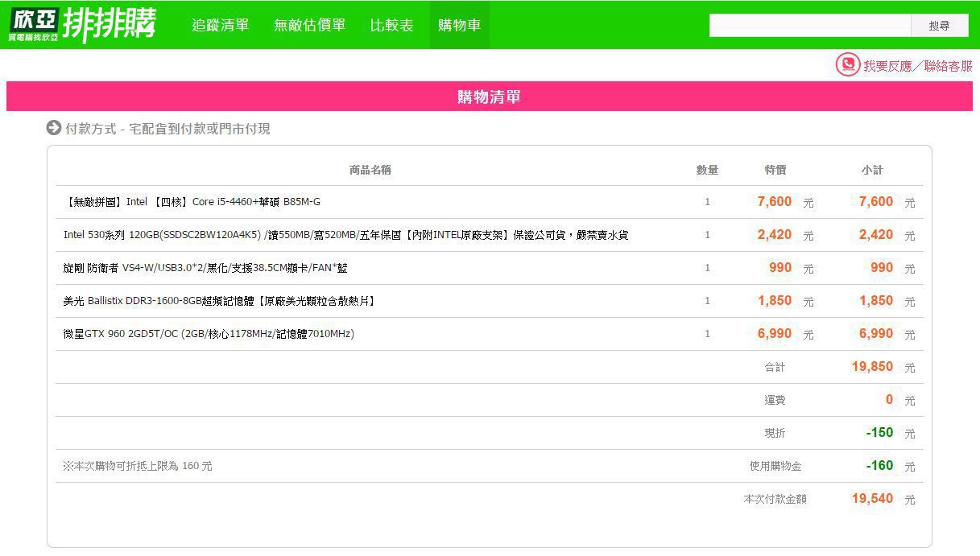Image resolution: width=980 pixels, height=556 pixels.
Task: Click the 數量 column header
Action: coord(707,170)
